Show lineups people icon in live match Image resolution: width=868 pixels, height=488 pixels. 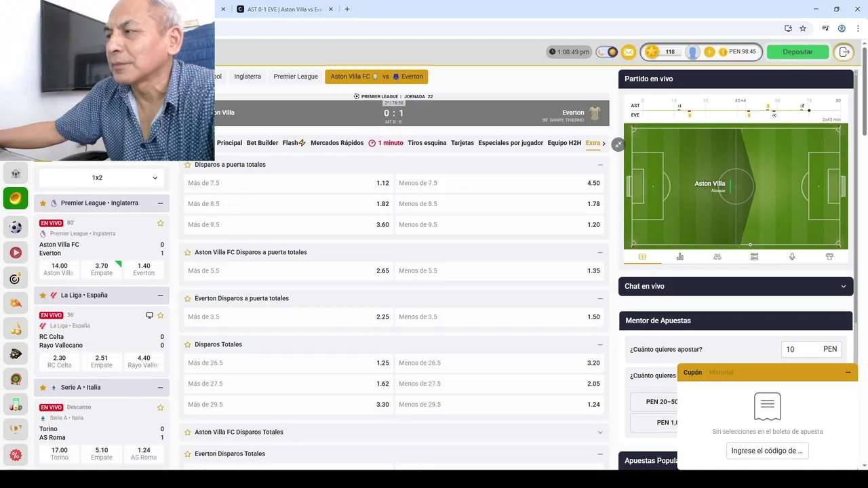[717, 257]
